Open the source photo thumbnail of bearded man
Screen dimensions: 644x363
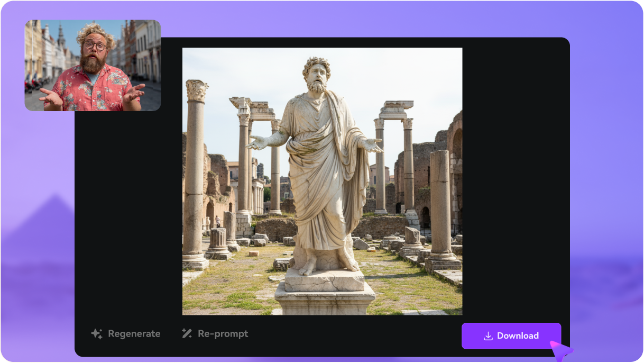point(93,65)
